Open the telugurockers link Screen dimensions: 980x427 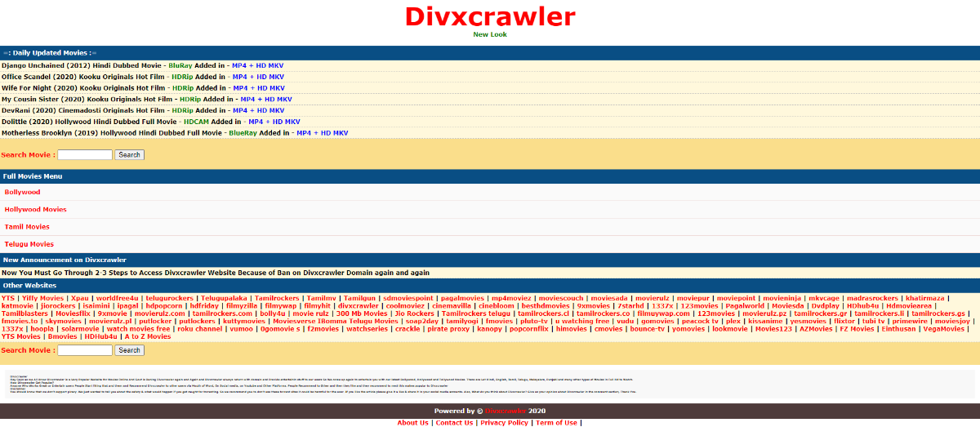pos(169,299)
